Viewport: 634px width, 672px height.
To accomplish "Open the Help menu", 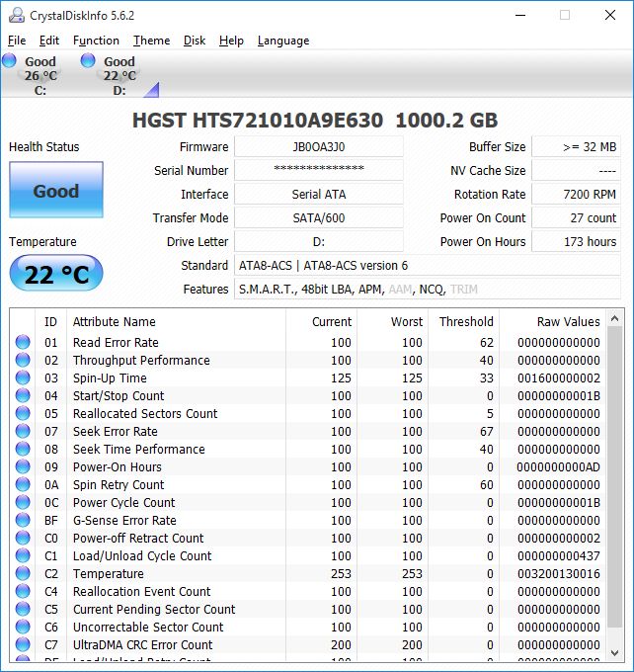I will click(231, 41).
